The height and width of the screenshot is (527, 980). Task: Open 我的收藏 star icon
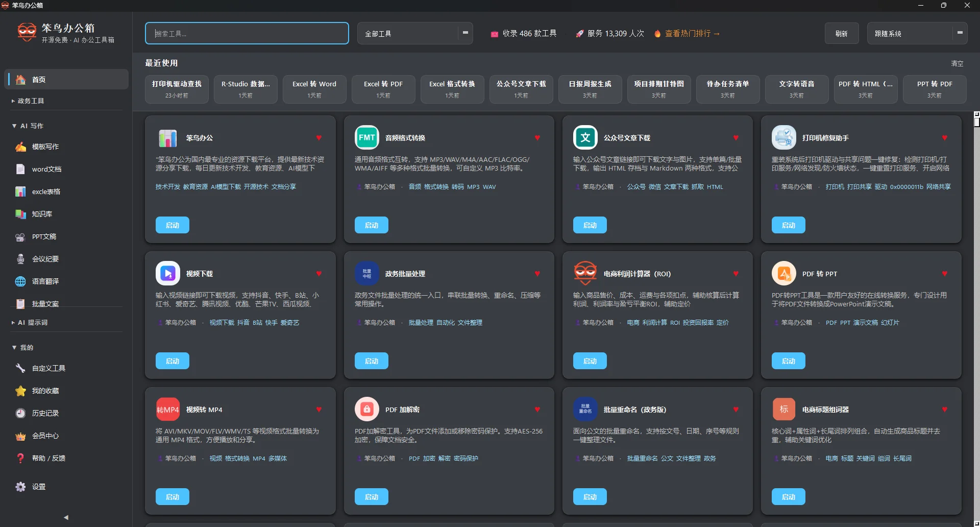20,391
